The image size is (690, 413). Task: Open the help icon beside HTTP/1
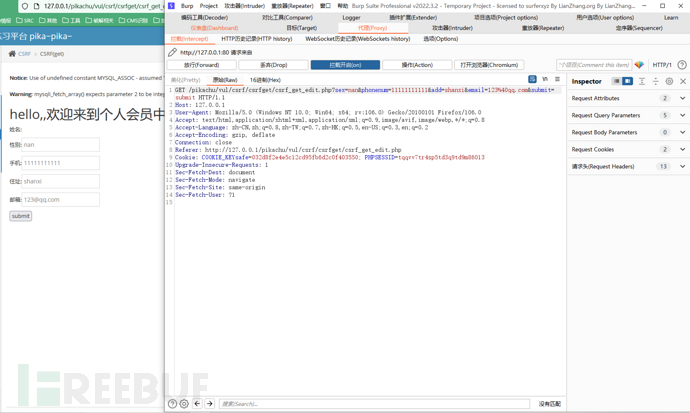click(682, 65)
